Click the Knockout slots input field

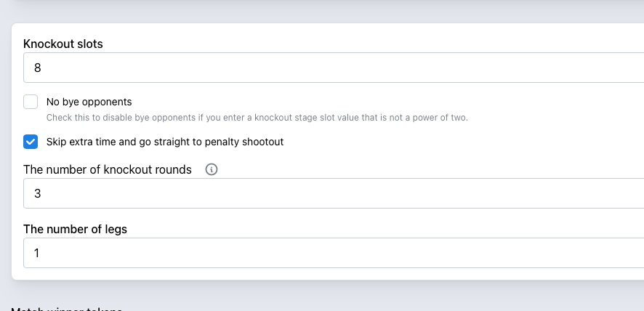click(x=334, y=68)
